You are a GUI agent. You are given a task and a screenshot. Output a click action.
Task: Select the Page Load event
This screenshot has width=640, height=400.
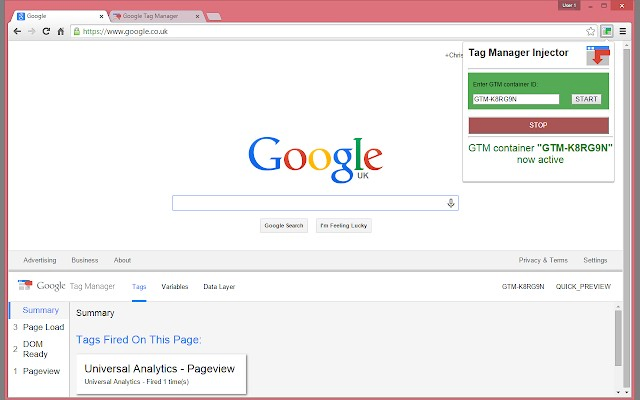(x=39, y=327)
